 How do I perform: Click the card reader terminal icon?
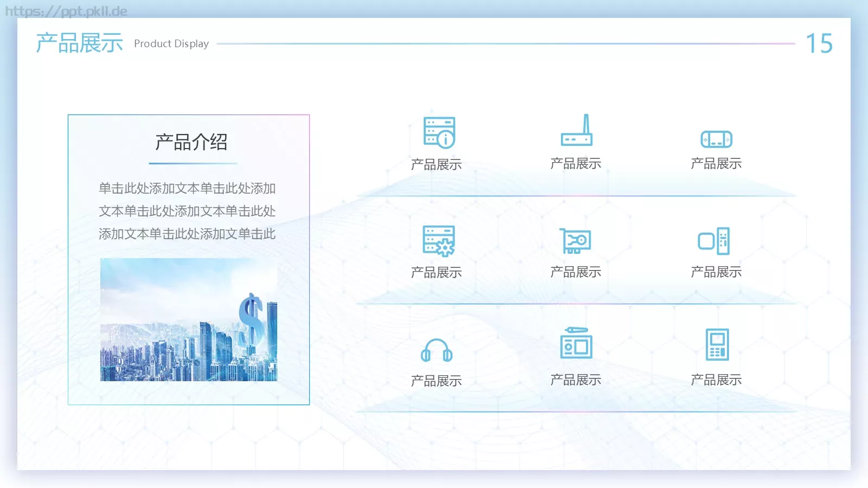point(717,344)
